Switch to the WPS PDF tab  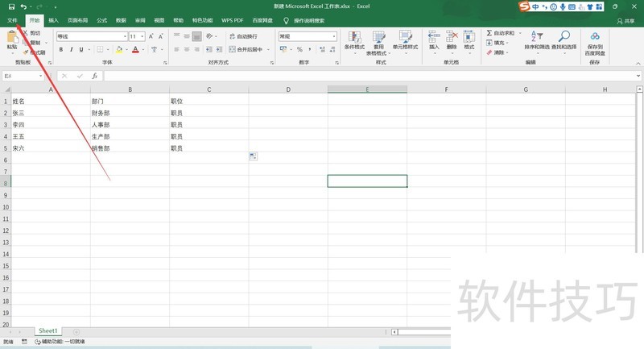coord(233,21)
